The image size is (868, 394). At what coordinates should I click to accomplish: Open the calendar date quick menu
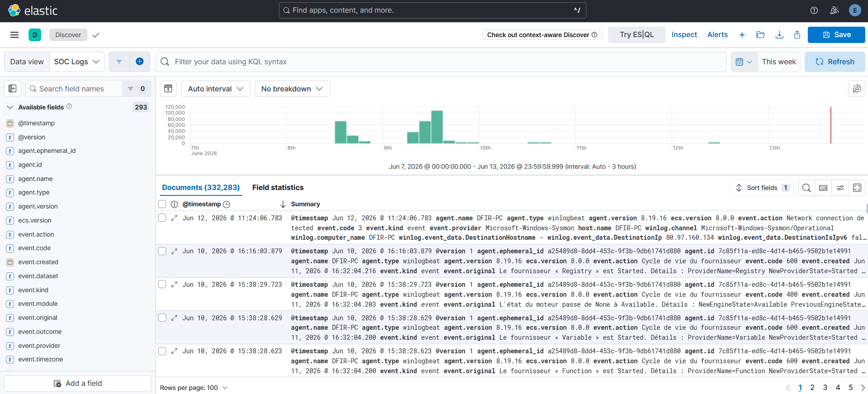coord(744,62)
